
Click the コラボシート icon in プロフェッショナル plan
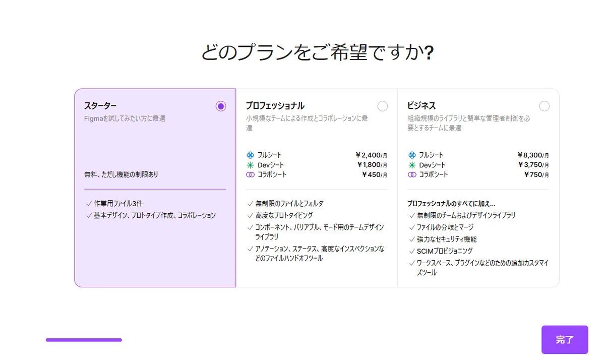click(x=251, y=174)
